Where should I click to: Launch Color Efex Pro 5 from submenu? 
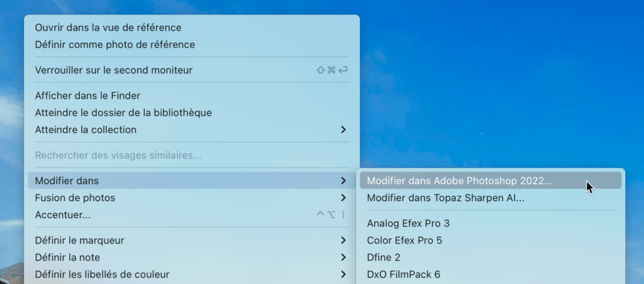pyautogui.click(x=491, y=240)
